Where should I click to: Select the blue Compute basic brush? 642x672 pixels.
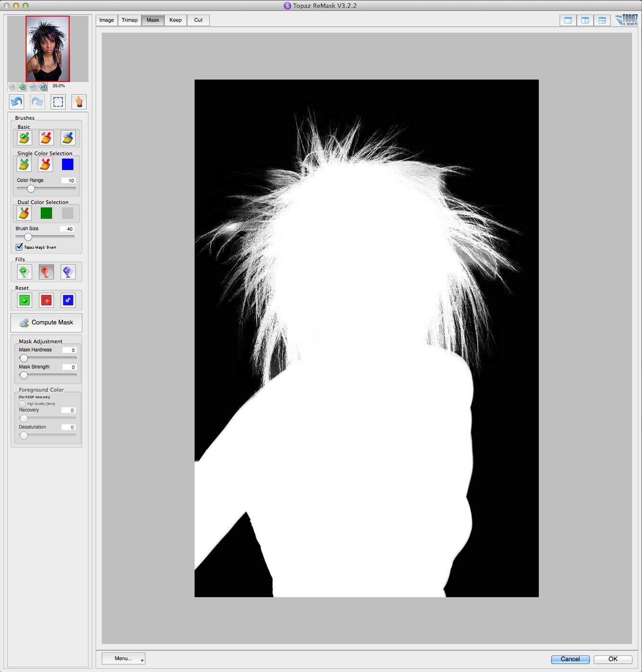pos(68,138)
